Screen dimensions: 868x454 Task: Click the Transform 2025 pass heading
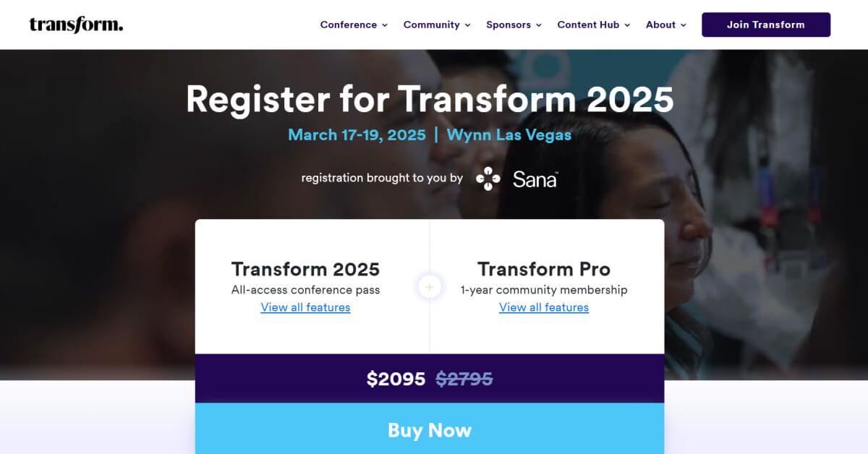pyautogui.click(x=305, y=268)
